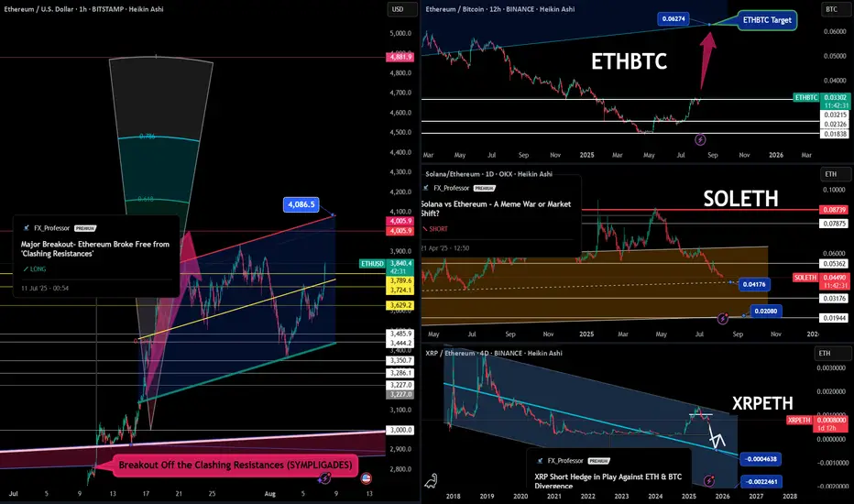Click price label 0.07875
Viewport: 854px width, 504px height.
click(835, 224)
